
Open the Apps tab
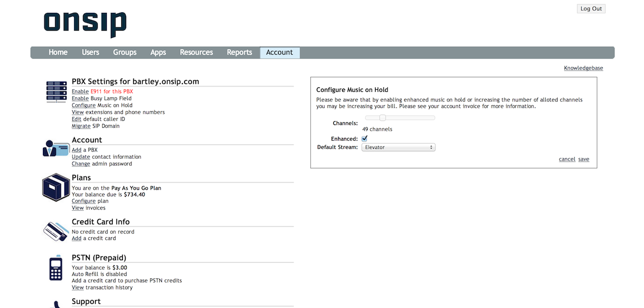158,53
